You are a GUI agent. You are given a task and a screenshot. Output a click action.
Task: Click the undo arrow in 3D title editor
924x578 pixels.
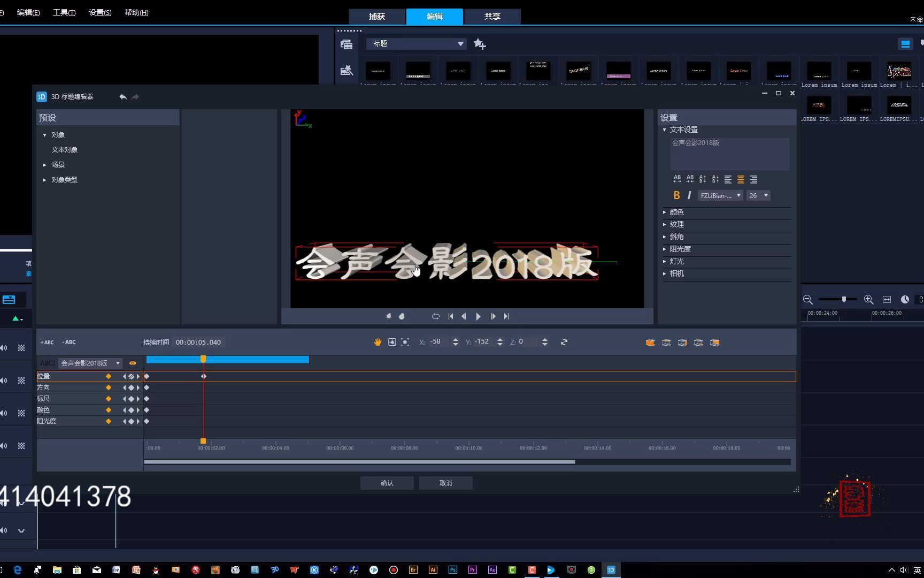point(123,97)
